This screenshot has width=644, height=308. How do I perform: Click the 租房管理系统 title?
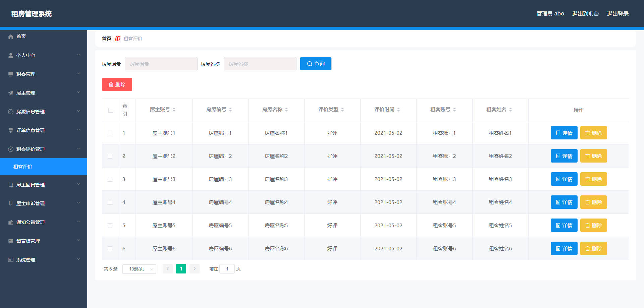coord(32,14)
